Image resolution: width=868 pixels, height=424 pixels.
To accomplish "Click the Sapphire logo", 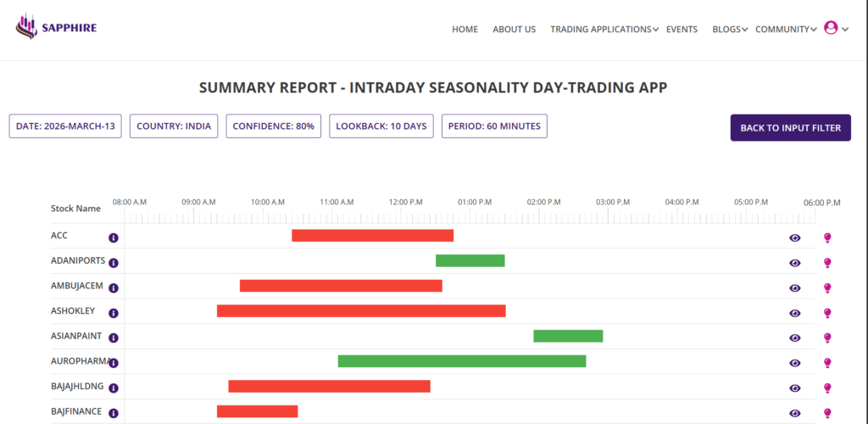I will [56, 29].
